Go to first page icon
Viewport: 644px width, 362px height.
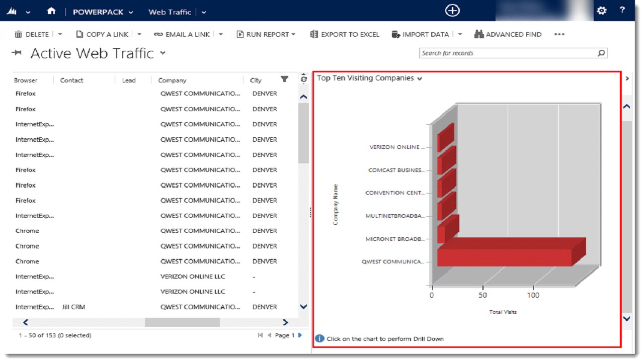pos(260,335)
